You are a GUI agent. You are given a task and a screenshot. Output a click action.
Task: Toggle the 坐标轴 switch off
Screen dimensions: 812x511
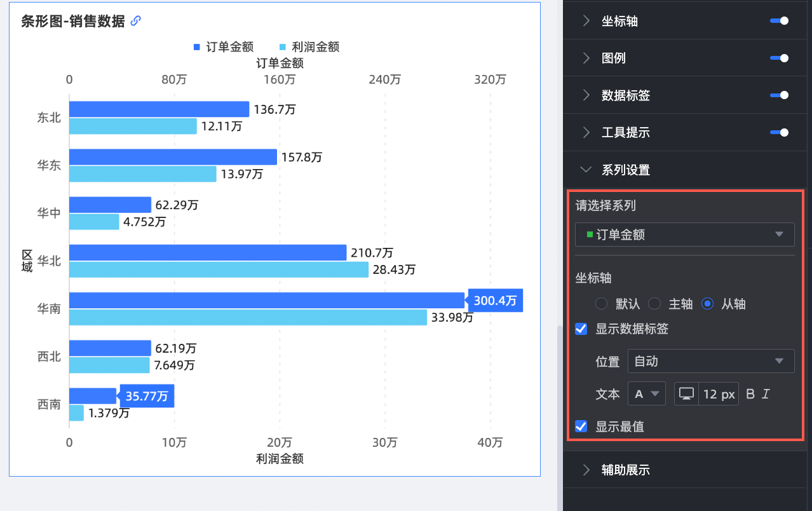[x=779, y=21]
